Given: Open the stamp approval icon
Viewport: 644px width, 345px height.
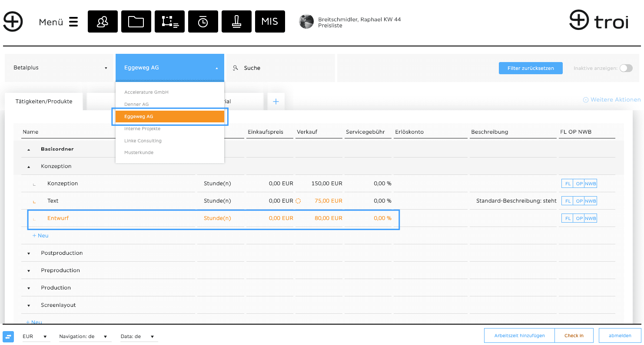Looking at the screenshot, I should [x=236, y=22].
